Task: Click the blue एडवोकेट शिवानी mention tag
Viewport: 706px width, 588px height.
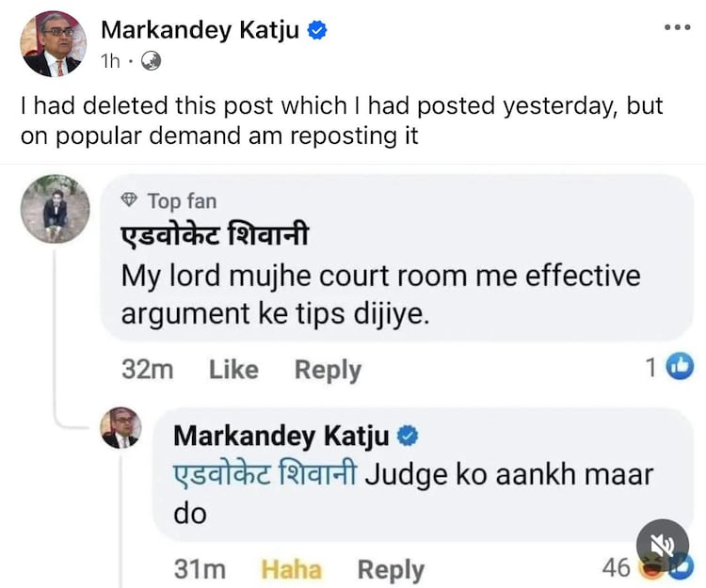Action: [265, 474]
